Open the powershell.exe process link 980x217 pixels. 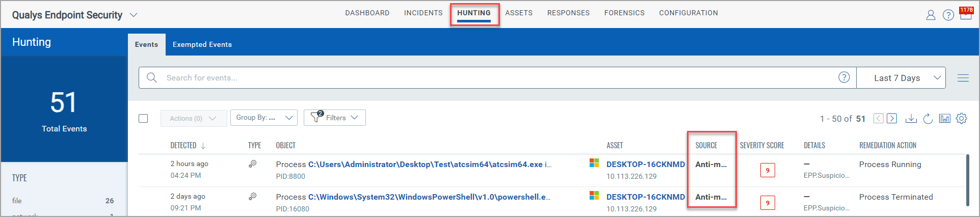[429, 197]
